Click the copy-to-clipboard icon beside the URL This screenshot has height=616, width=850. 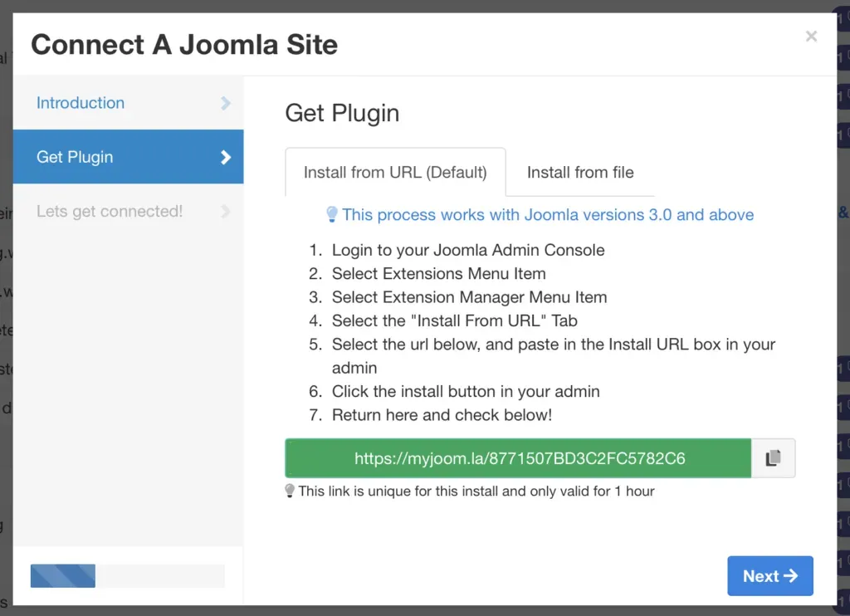pos(773,457)
